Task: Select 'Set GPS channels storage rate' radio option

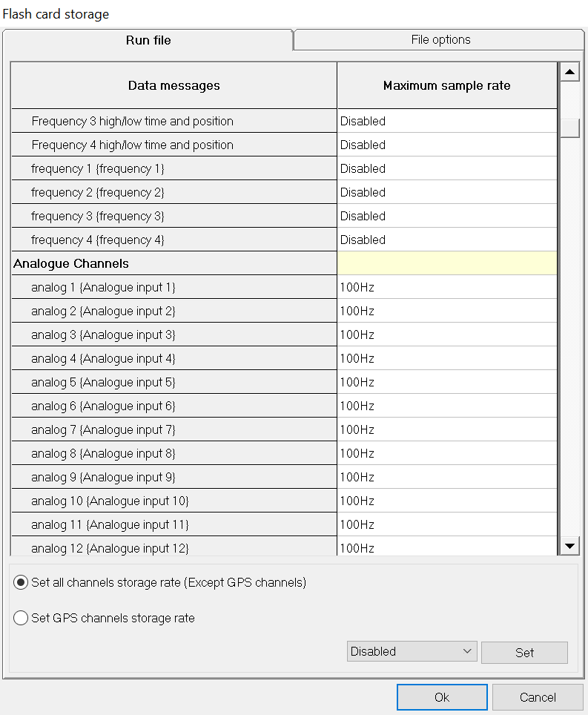Action: click(x=21, y=618)
